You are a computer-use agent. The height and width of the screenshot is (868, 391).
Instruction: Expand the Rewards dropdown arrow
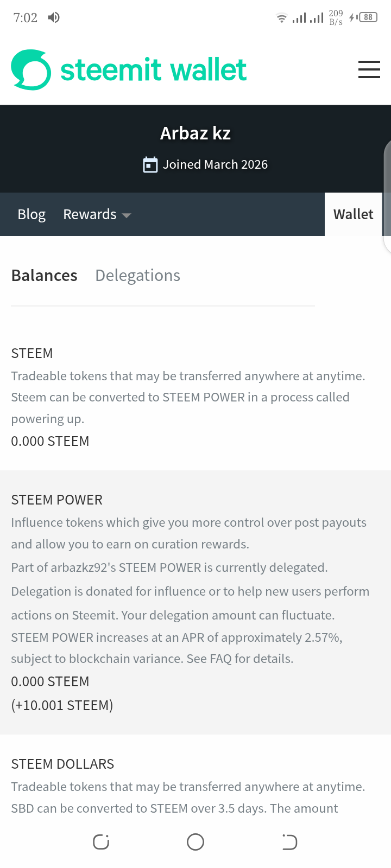click(127, 215)
